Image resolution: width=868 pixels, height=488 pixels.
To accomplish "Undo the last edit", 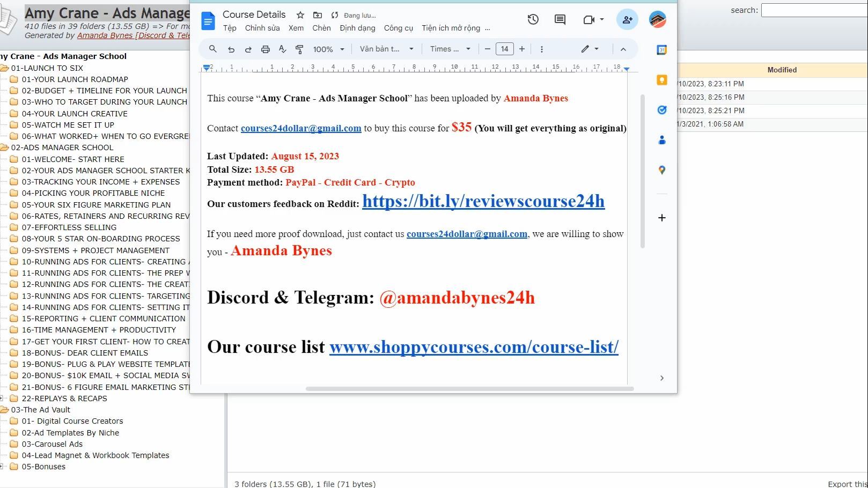I will click(x=231, y=49).
